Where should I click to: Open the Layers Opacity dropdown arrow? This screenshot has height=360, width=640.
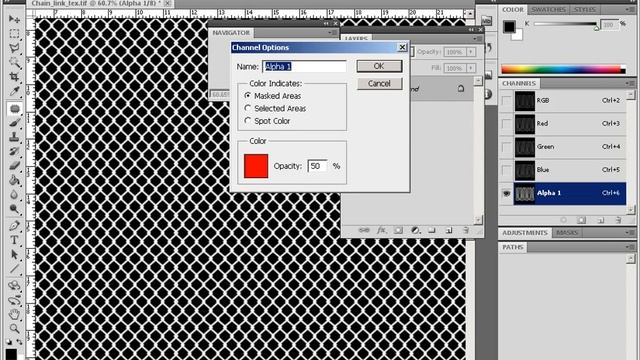point(471,52)
